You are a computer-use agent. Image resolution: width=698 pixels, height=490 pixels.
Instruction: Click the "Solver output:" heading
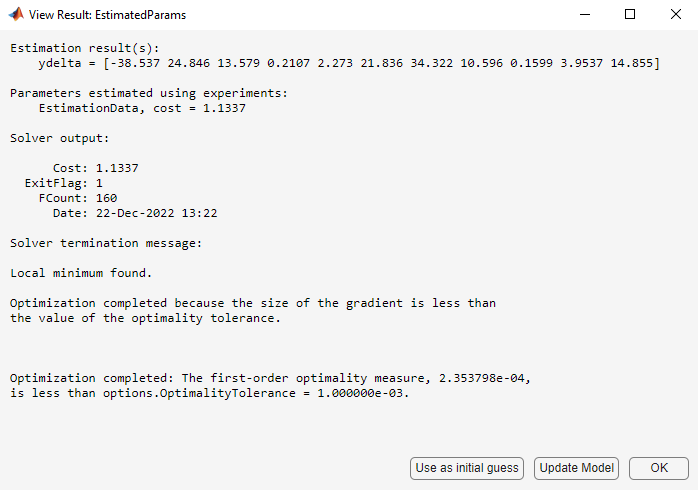(60, 138)
